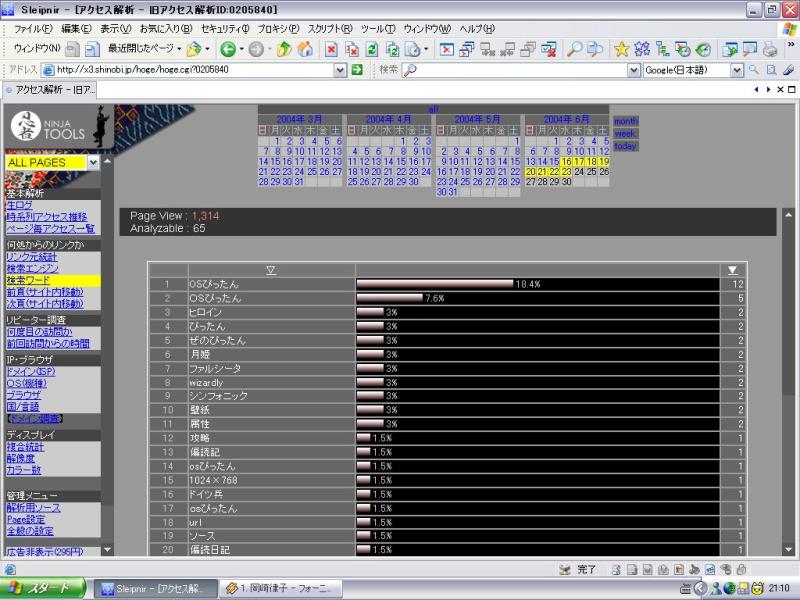Click the sort icon in count column header

(733, 270)
